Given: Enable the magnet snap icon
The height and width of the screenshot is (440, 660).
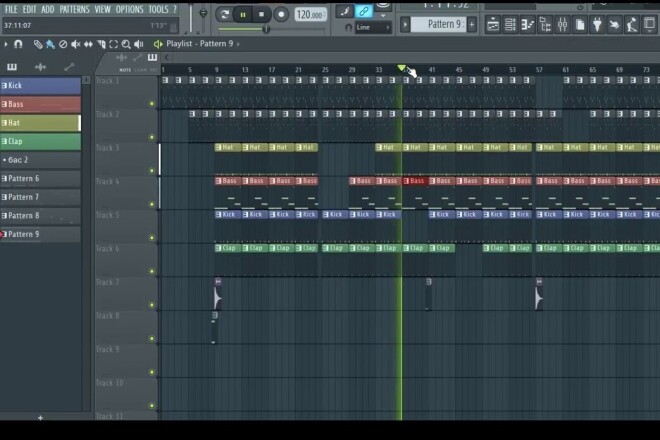Looking at the screenshot, I should tap(18, 44).
